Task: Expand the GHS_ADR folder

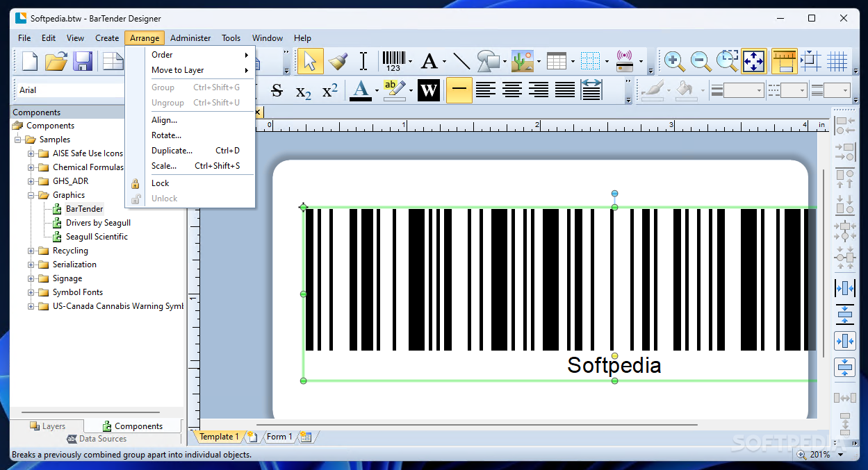Action: coord(31,181)
